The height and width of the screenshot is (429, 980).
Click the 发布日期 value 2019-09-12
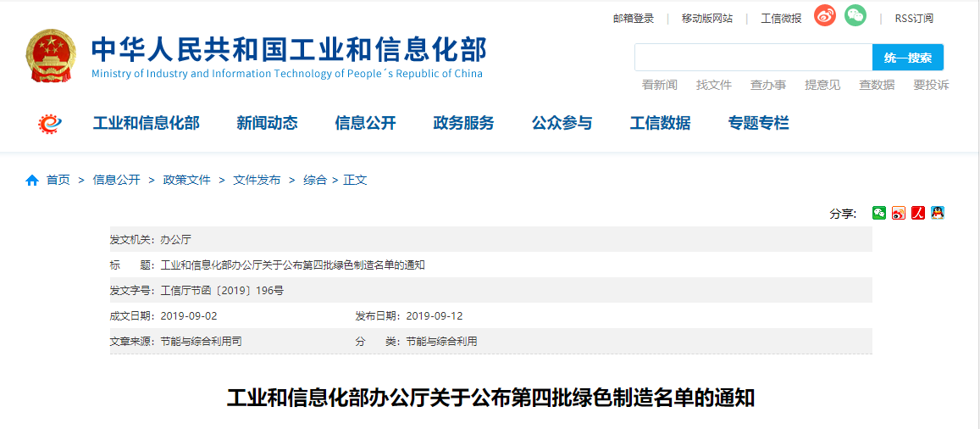(435, 315)
